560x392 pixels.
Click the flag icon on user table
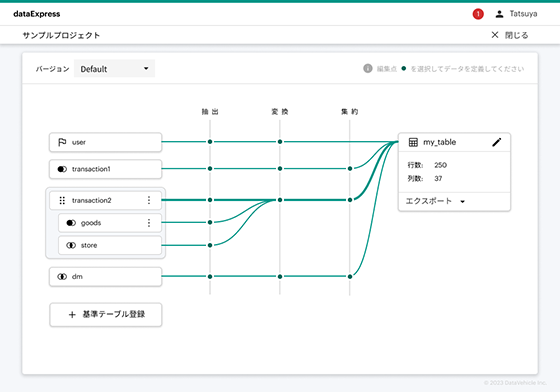(x=62, y=142)
